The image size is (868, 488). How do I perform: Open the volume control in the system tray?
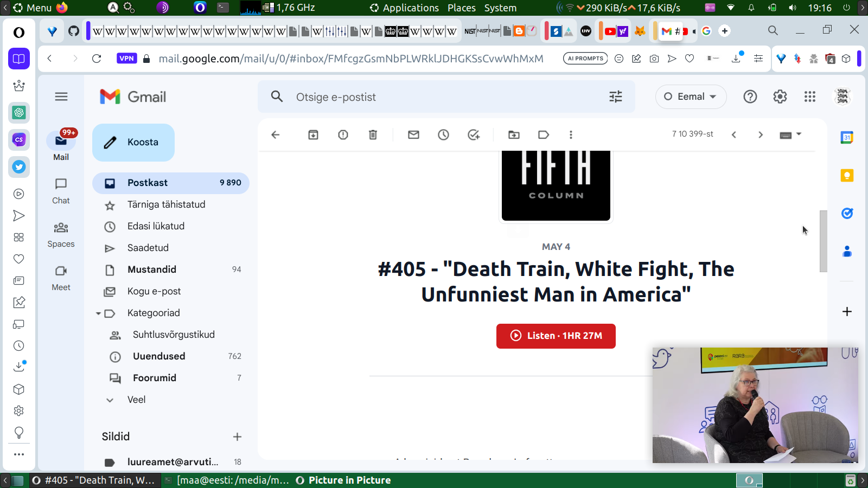[x=793, y=8]
